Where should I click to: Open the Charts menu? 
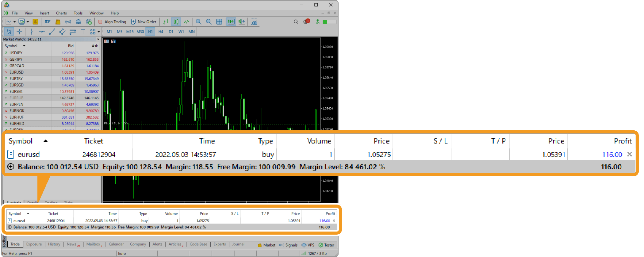[x=61, y=13]
